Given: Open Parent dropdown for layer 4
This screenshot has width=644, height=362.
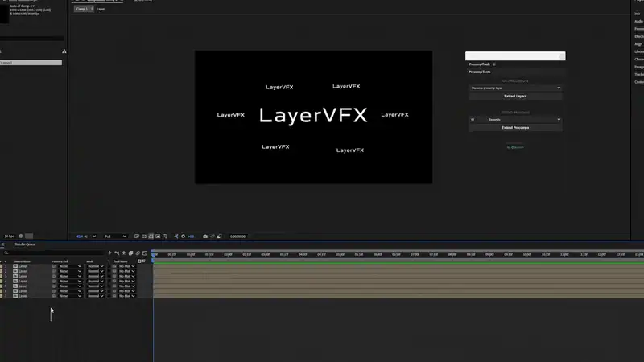Looking at the screenshot, I should click(70, 281).
